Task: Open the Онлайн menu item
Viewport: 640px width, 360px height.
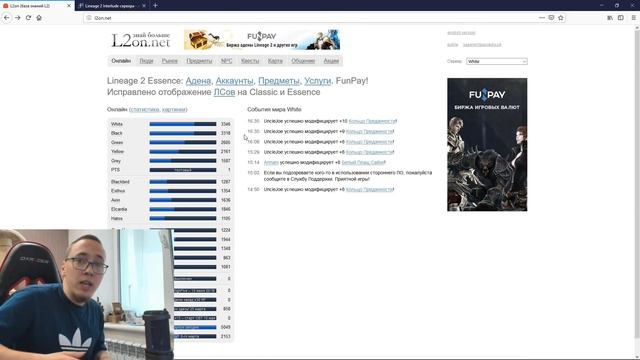Action: [x=121, y=61]
